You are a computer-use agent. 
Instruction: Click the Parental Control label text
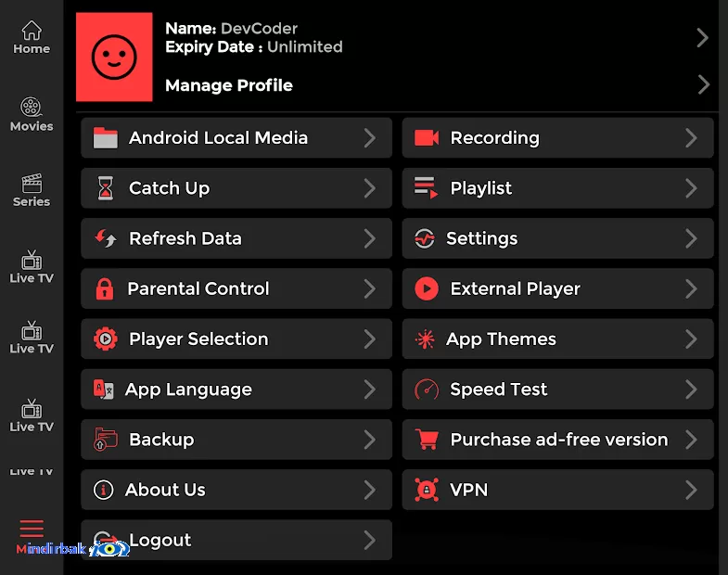[198, 289]
